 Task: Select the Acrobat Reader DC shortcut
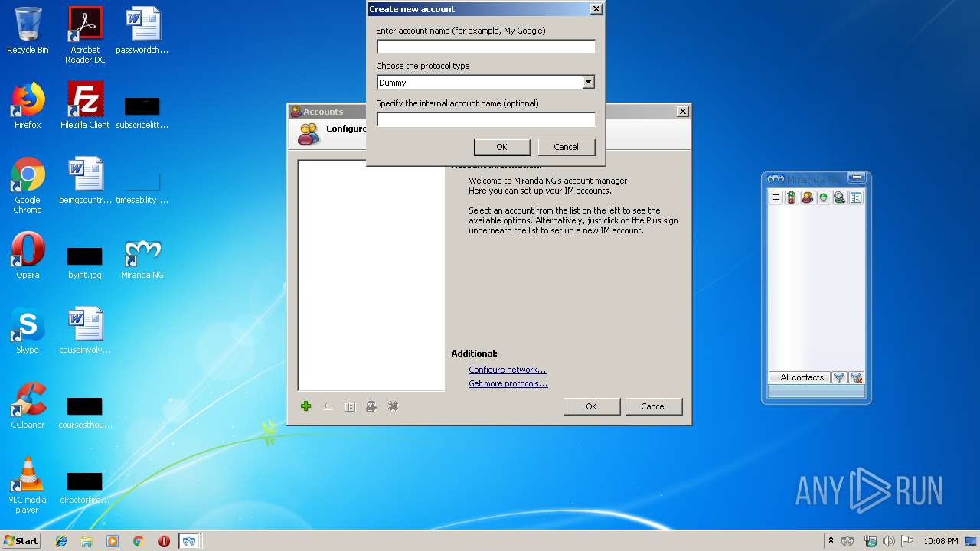(85, 36)
